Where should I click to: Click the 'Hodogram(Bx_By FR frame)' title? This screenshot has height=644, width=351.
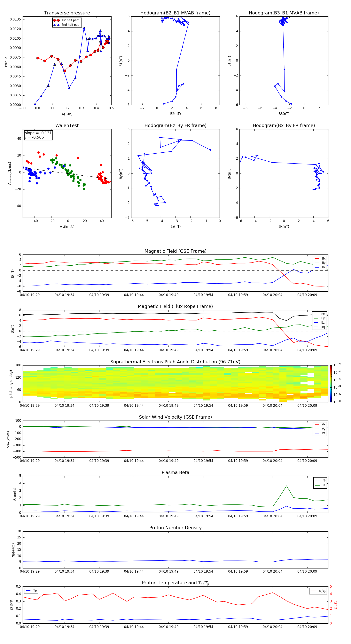click(284, 125)
